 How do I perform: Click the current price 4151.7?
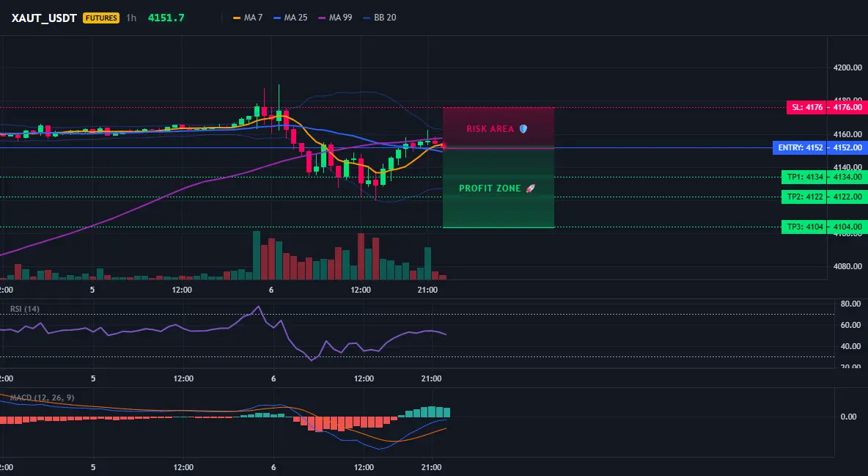click(x=166, y=18)
